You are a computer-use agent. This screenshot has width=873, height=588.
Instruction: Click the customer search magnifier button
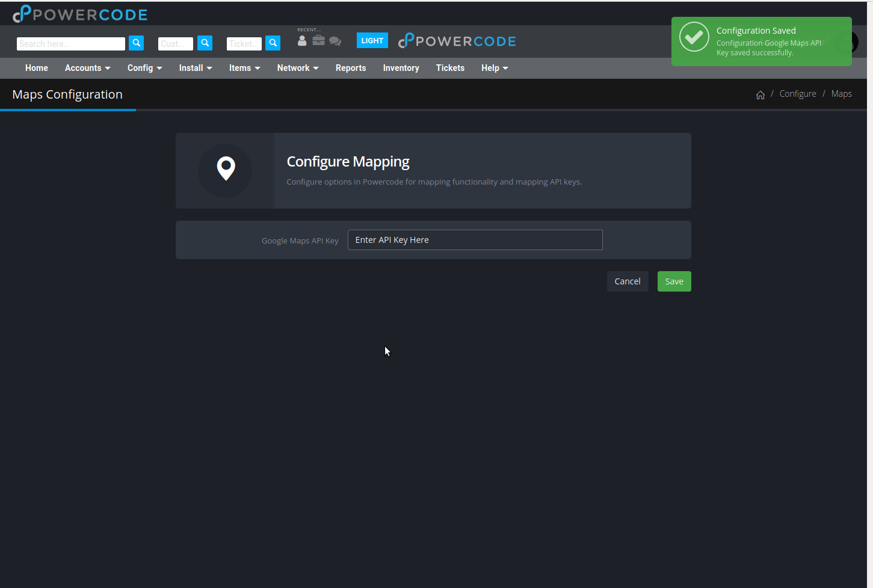click(205, 43)
